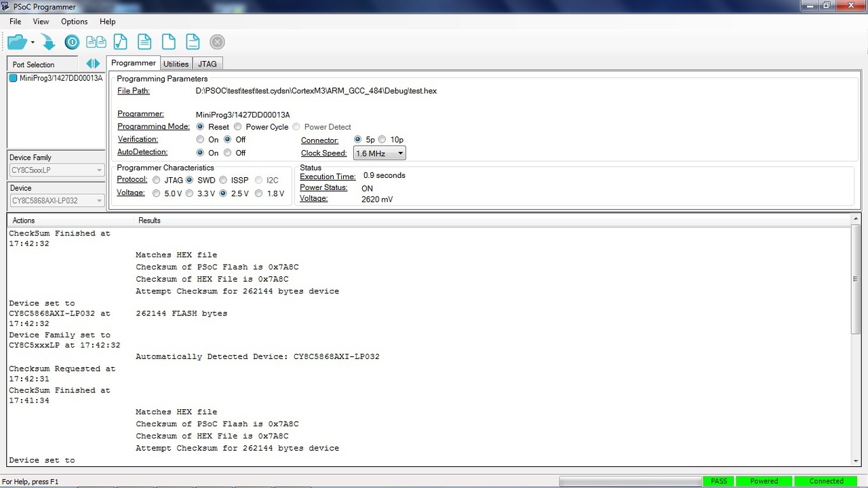Select the MiniProg3/1427DD00013A port entry
Viewport: 868px width, 488px height.
point(56,78)
